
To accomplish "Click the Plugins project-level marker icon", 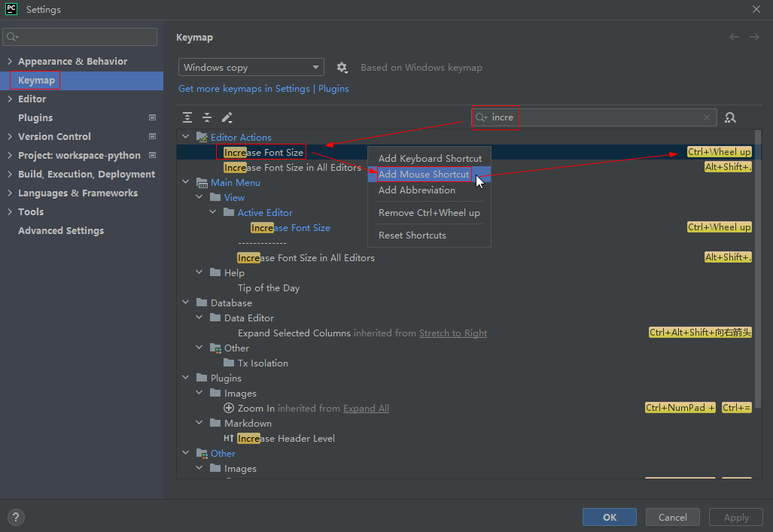I will coord(152,117).
